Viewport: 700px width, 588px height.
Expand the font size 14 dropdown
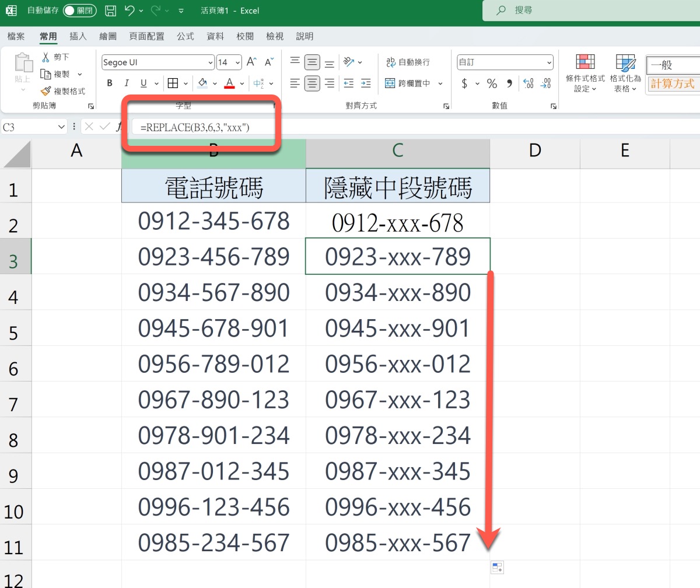click(237, 62)
